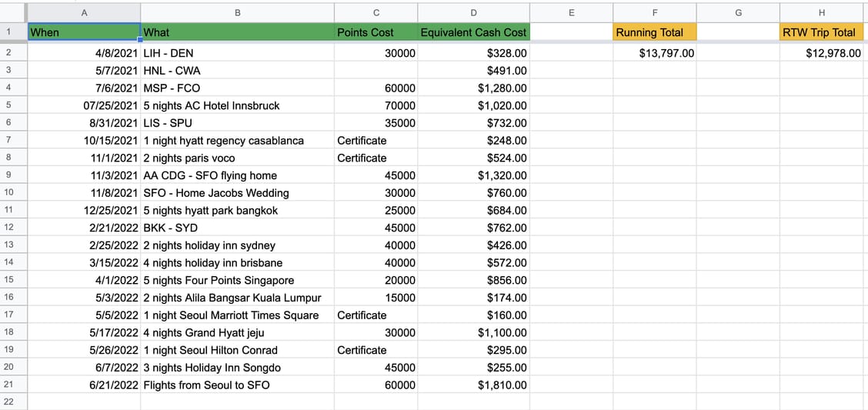Click the 12/25/2021 date cell
This screenshot has height=410, width=868.
click(x=84, y=210)
